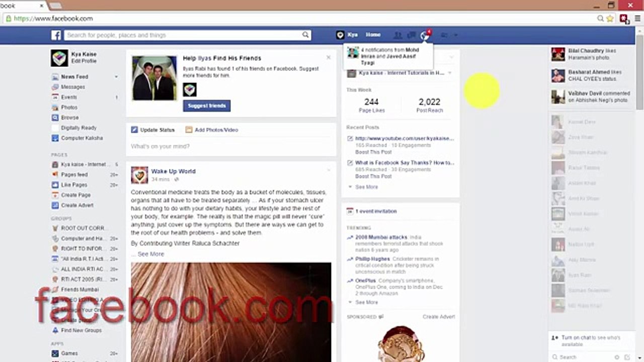Open the youtube.com/user/kyakaise recent post link
The height and width of the screenshot is (362, 644).
[405, 139]
